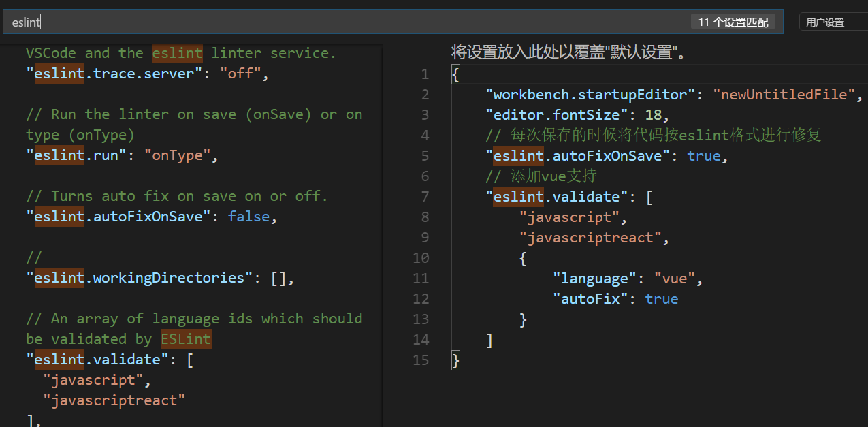Click "language" key on line 11

[x=594, y=279]
